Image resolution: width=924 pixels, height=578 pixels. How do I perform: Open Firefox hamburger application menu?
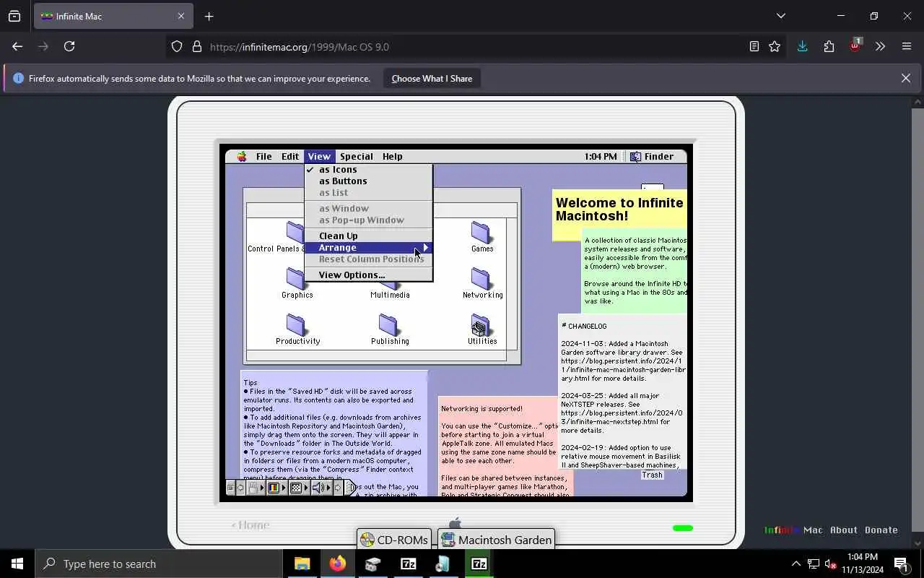(x=907, y=46)
